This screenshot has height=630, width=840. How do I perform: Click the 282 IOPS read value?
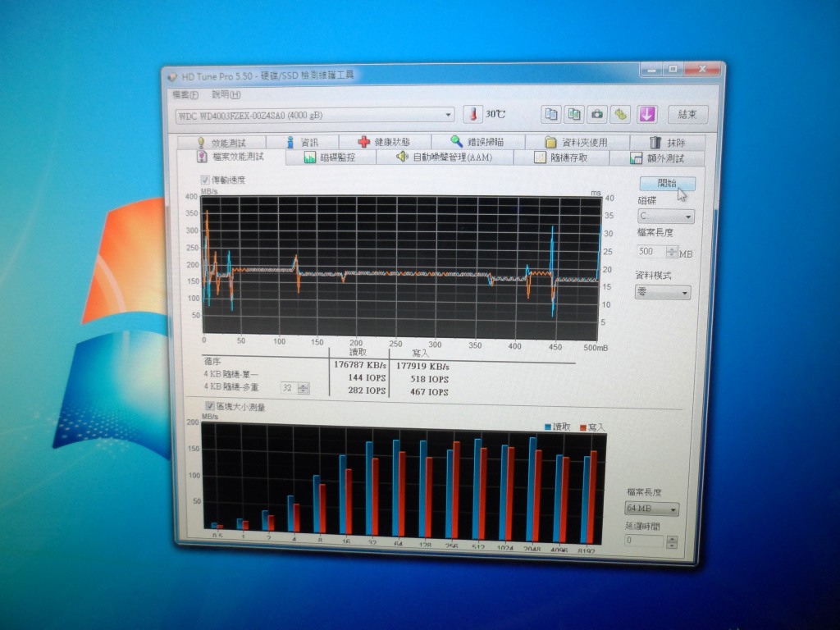[x=367, y=390]
